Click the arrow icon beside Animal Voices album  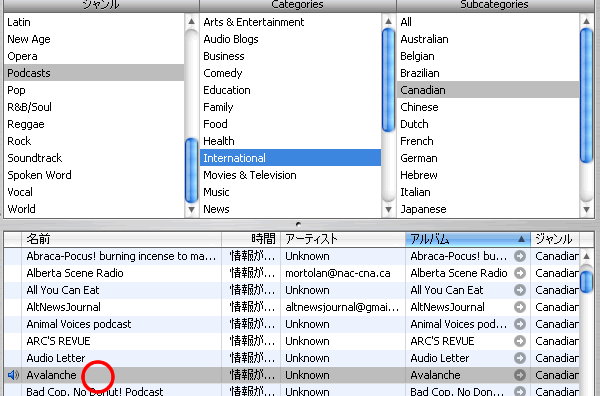point(520,324)
